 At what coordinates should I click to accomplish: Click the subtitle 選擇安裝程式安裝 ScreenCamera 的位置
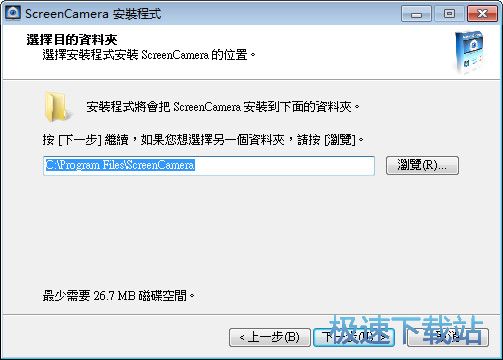(x=149, y=55)
